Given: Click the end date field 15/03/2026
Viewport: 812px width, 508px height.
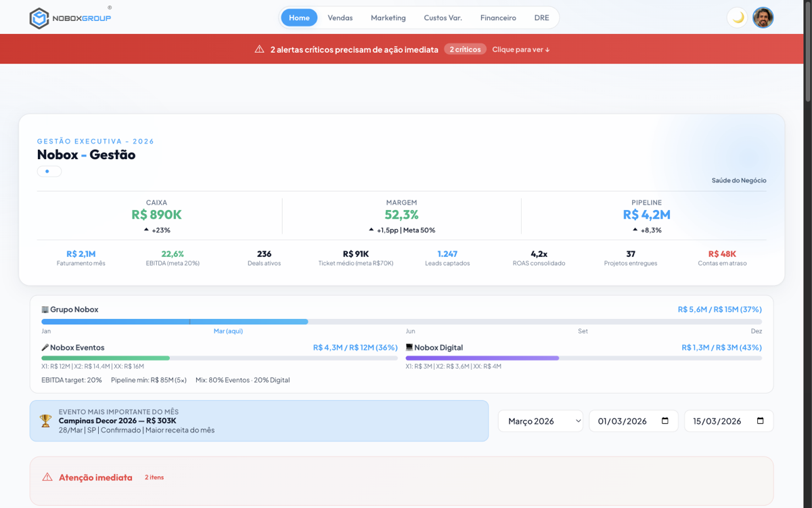Looking at the screenshot, I should 729,421.
